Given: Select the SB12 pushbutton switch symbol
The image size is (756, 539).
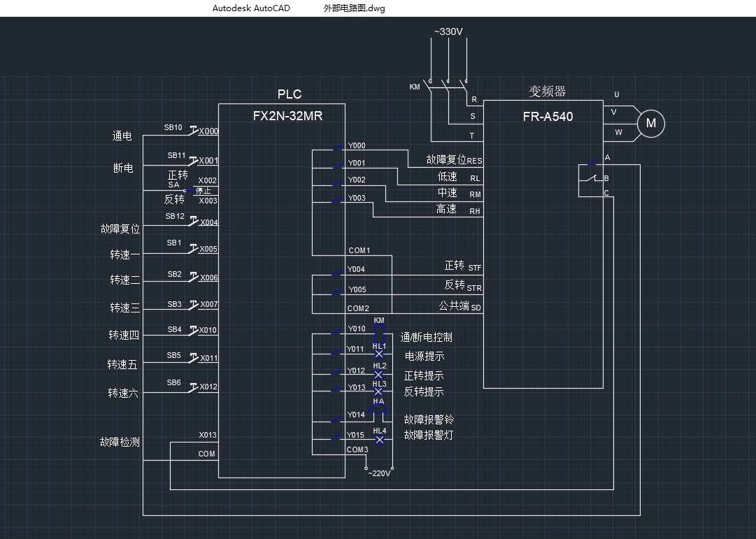Looking at the screenshot, I should click(x=193, y=221).
